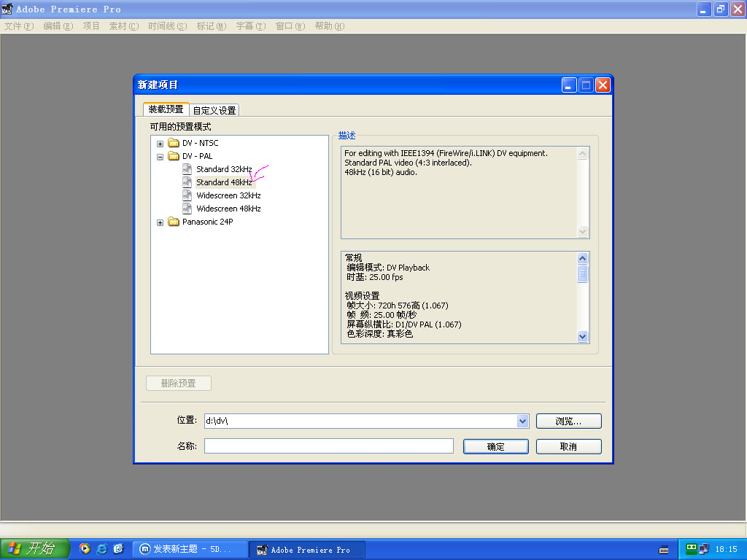Click the Standard 48kHz preset file icon
The width and height of the screenshot is (747, 560).
coord(187,182)
